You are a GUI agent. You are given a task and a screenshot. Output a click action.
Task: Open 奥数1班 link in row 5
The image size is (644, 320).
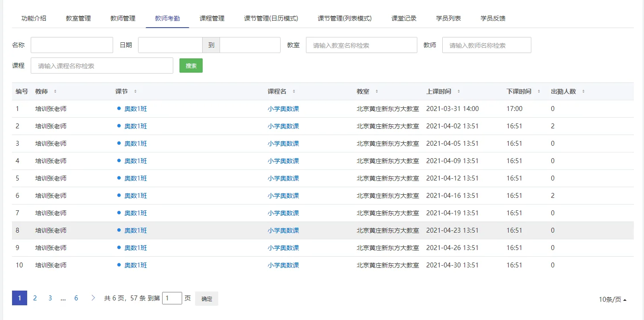(135, 178)
